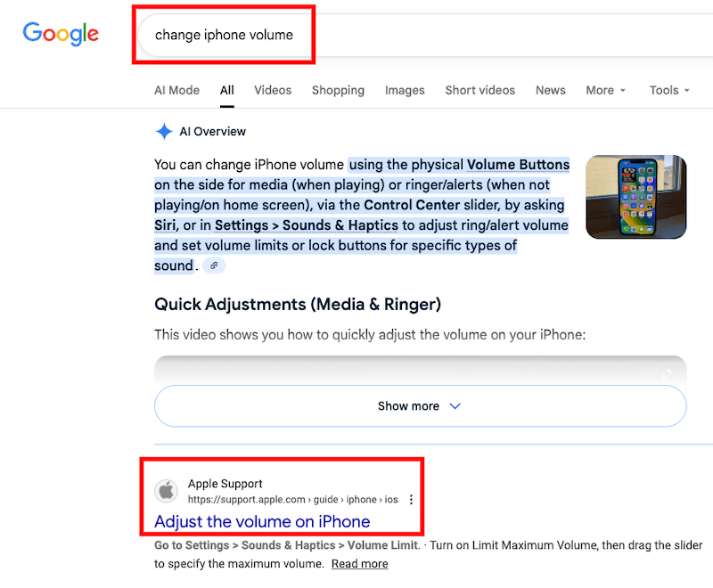Image resolution: width=713 pixels, height=588 pixels.
Task: Switch to the News tab
Action: pyautogui.click(x=550, y=90)
